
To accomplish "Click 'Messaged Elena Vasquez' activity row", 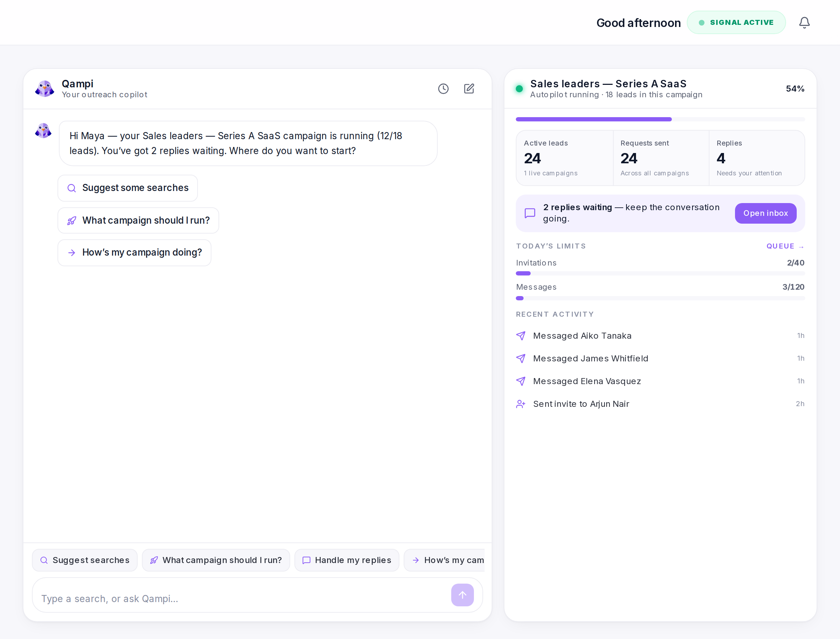I will pyautogui.click(x=660, y=381).
